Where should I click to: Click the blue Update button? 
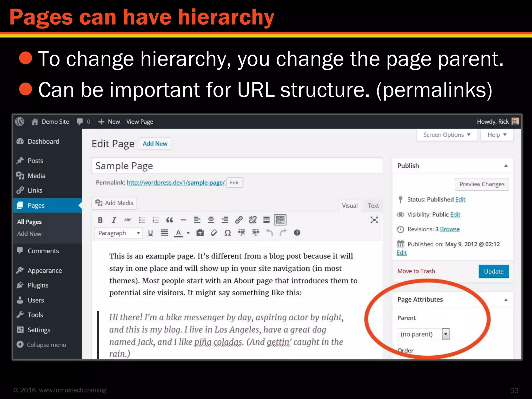[x=494, y=271]
